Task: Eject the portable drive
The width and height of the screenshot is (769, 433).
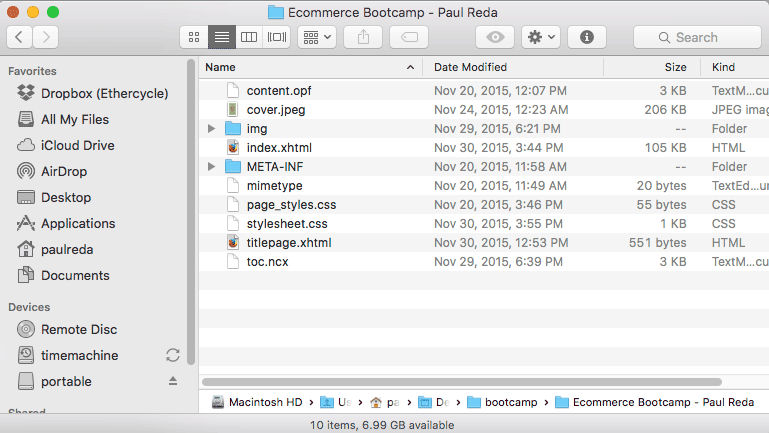Action: click(x=172, y=381)
